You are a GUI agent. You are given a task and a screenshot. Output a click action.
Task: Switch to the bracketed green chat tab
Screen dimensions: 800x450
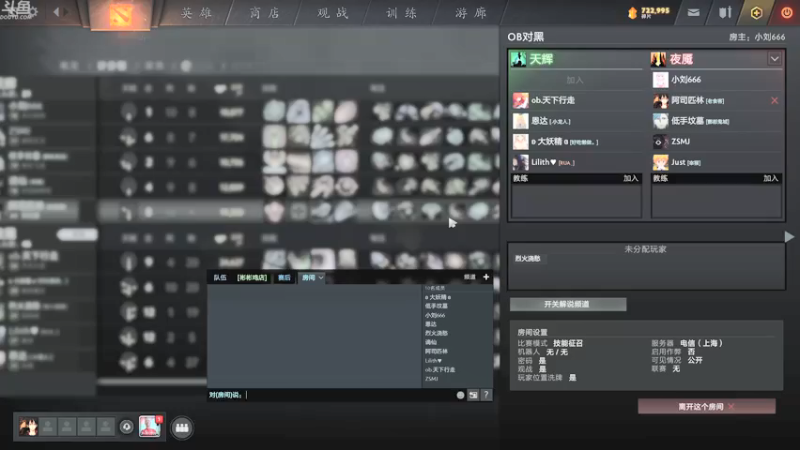[252, 278]
